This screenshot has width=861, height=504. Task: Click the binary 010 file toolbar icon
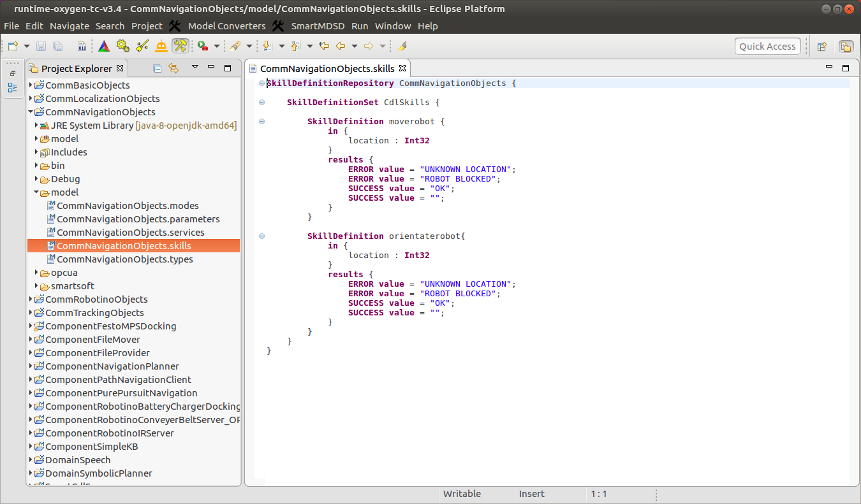click(x=82, y=46)
